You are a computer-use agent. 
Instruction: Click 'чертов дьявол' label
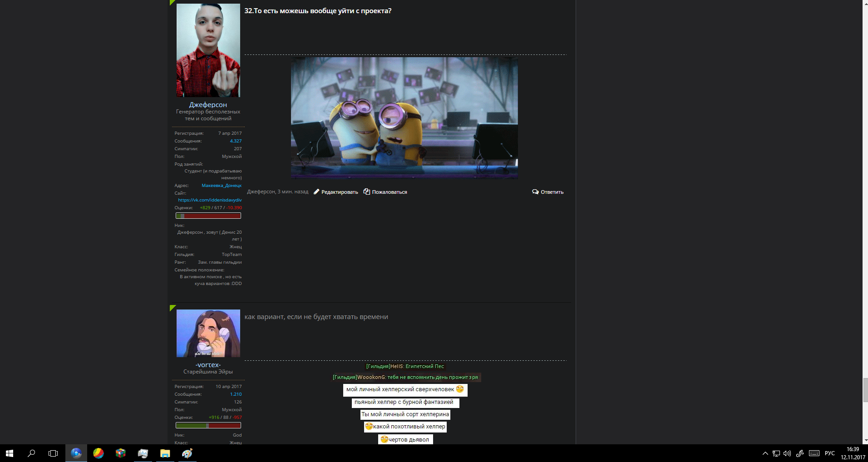point(405,439)
